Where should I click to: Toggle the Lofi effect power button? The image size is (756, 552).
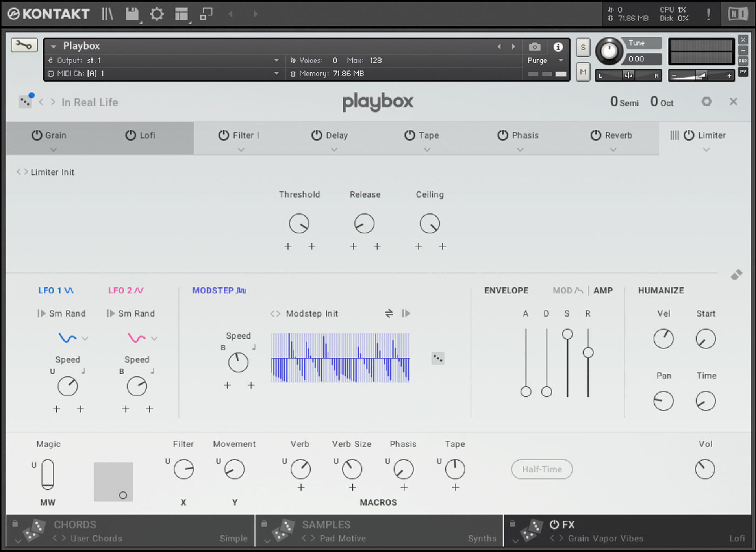pos(131,135)
